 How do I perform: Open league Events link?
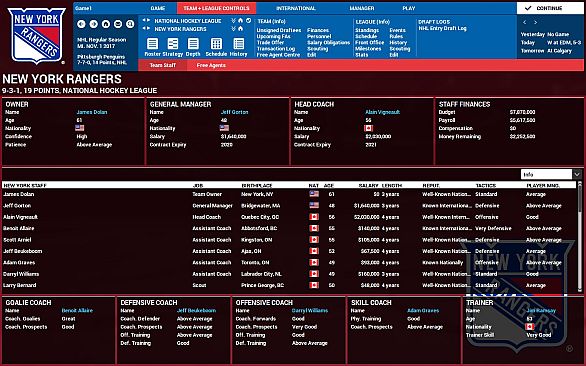pyautogui.click(x=398, y=30)
